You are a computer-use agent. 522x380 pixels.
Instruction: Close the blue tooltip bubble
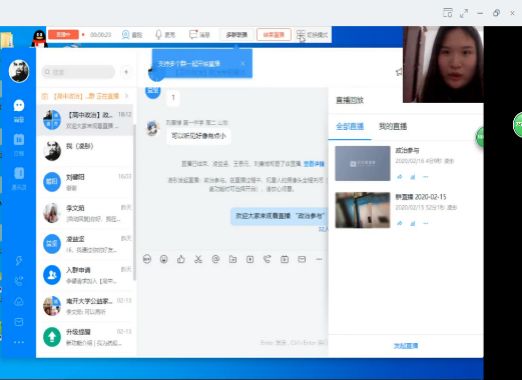(x=243, y=63)
